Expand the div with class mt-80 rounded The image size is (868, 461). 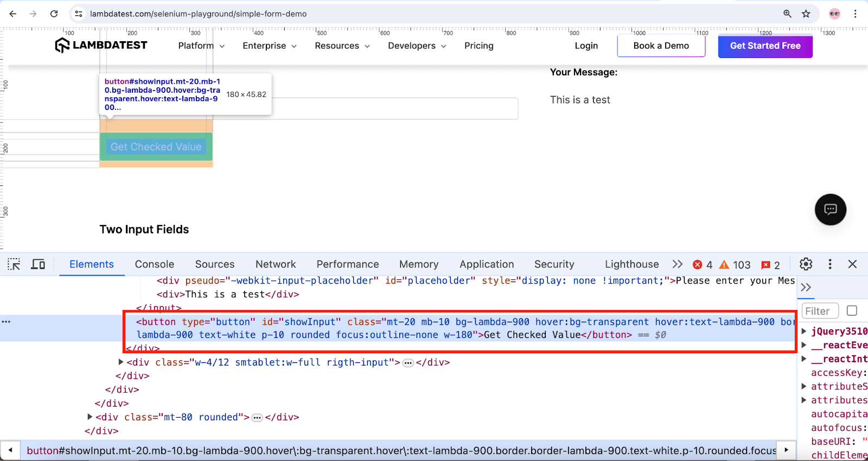click(x=90, y=417)
